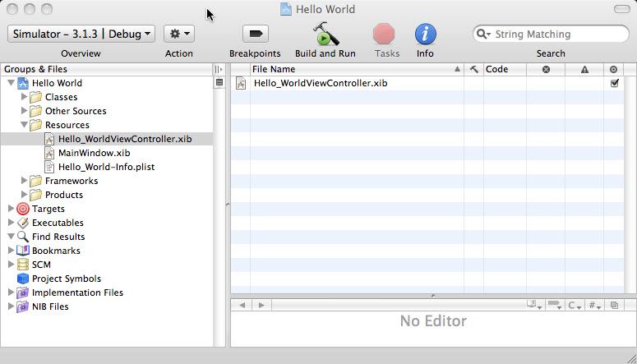Select Hello_World-Info.plist in the tree
The height and width of the screenshot is (364, 637).
[x=106, y=167]
